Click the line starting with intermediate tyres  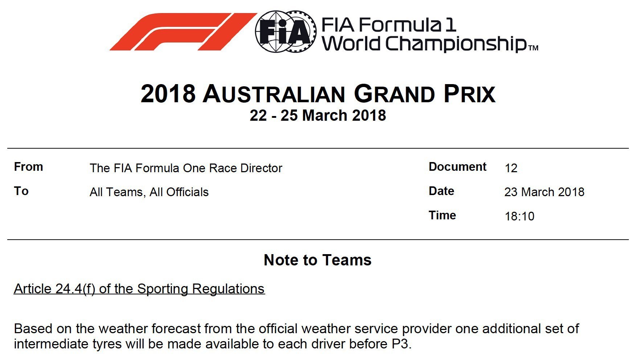(213, 344)
